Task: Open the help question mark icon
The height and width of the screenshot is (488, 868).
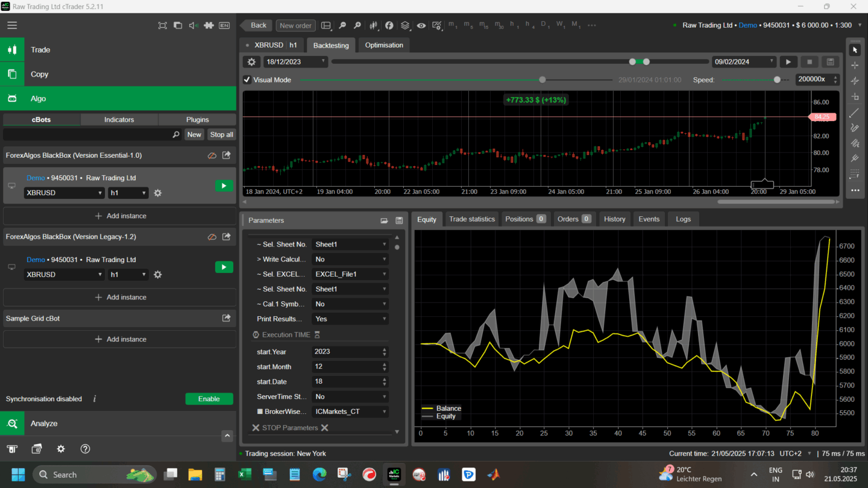Action: [85, 449]
